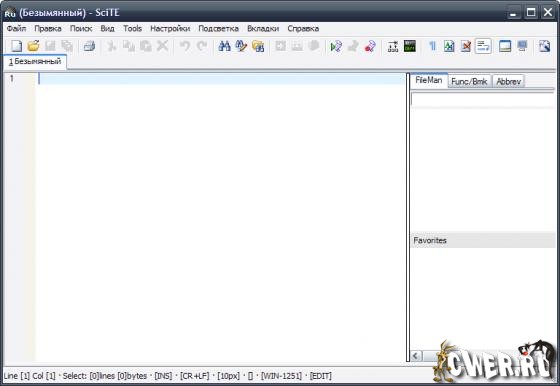
Task: Click the [EDIT] status bar entry
Action: [321, 376]
